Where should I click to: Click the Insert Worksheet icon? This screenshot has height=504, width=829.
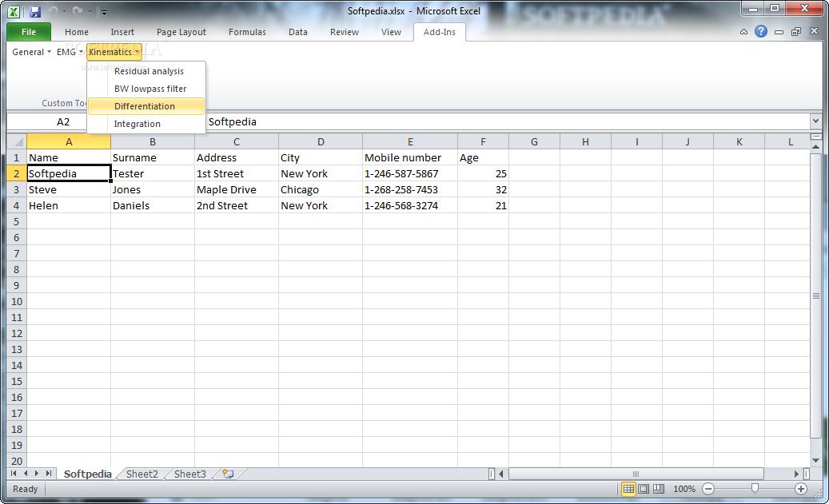click(x=229, y=474)
